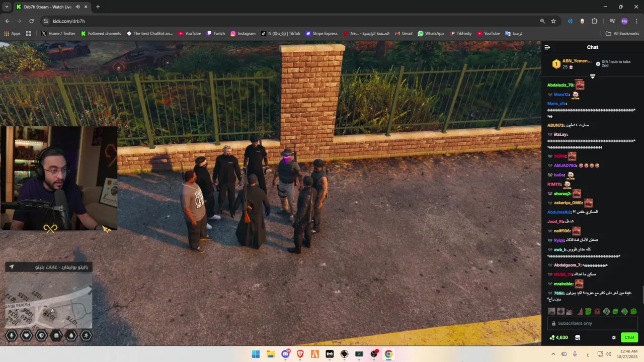
Task: Open the Gmail bookmark
Action: pos(404,34)
